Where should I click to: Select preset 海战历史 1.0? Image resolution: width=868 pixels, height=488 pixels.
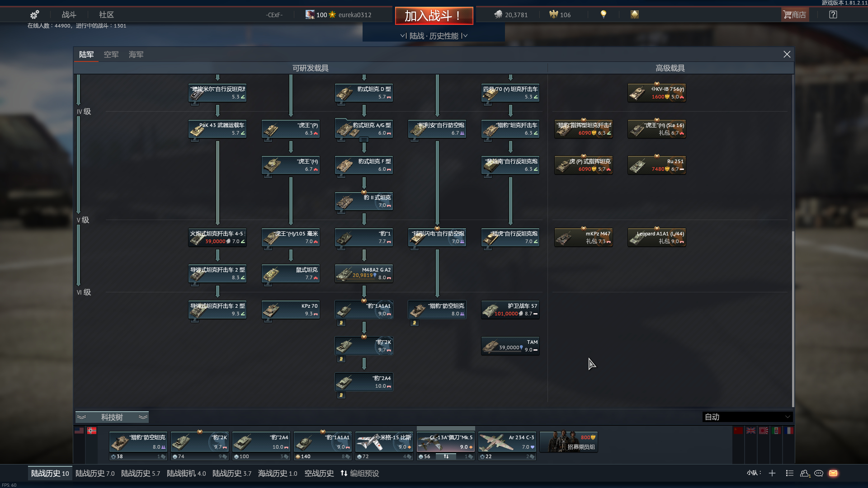coord(278,473)
